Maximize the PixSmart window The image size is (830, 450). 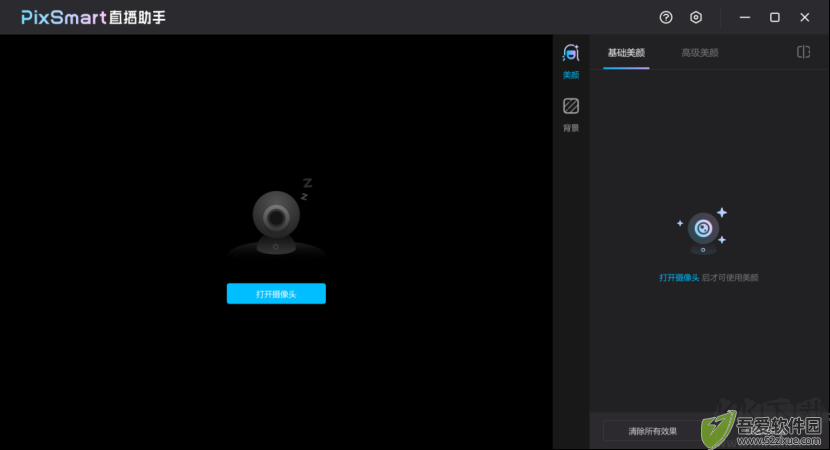pyautogui.click(x=774, y=17)
